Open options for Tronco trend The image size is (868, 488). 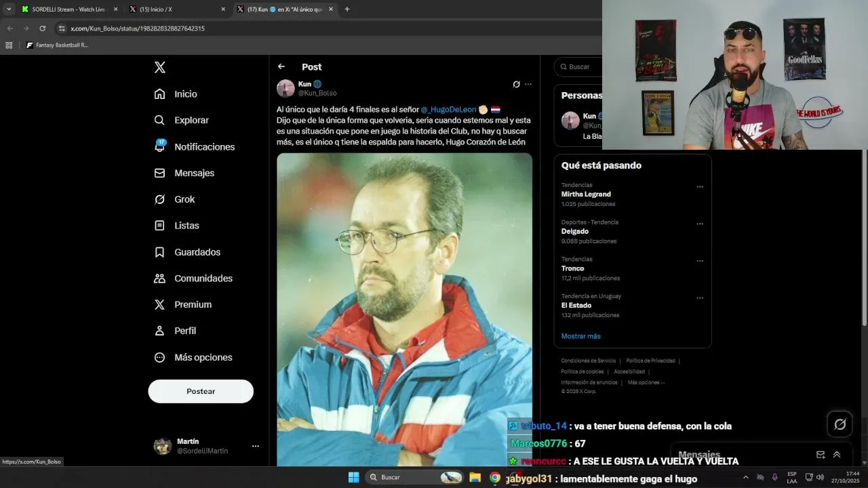click(700, 261)
